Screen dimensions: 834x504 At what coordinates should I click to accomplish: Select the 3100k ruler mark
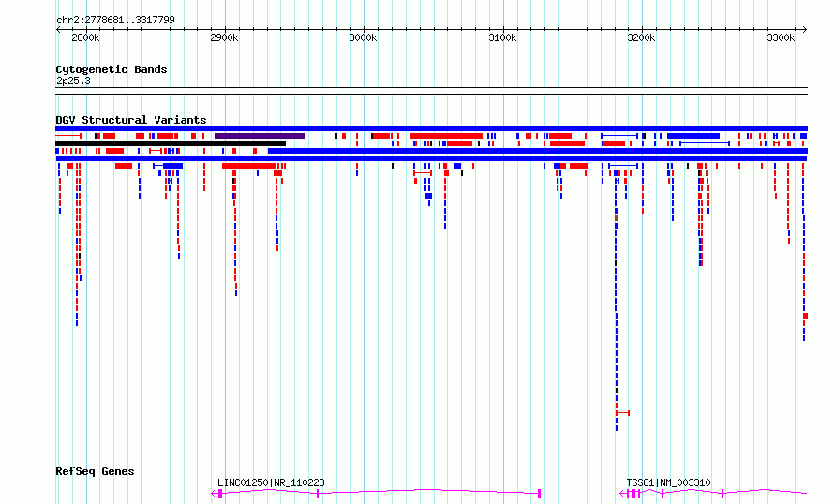(x=502, y=37)
